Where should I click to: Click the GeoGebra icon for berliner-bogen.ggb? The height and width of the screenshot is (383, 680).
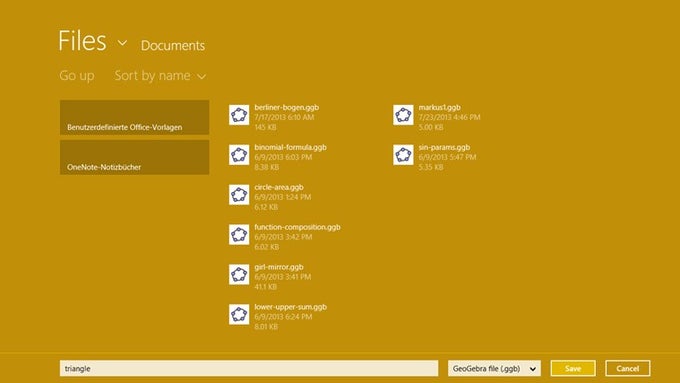point(239,115)
